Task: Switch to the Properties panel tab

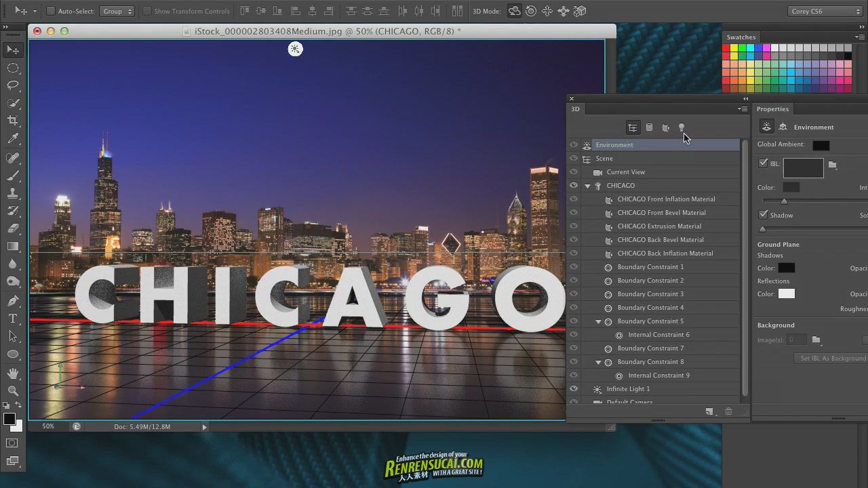Action: coord(772,108)
